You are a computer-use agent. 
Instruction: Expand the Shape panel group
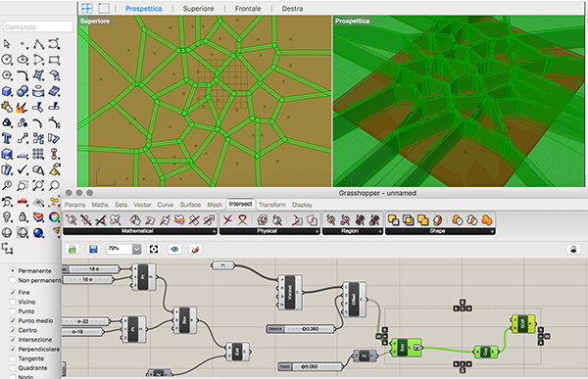click(493, 232)
